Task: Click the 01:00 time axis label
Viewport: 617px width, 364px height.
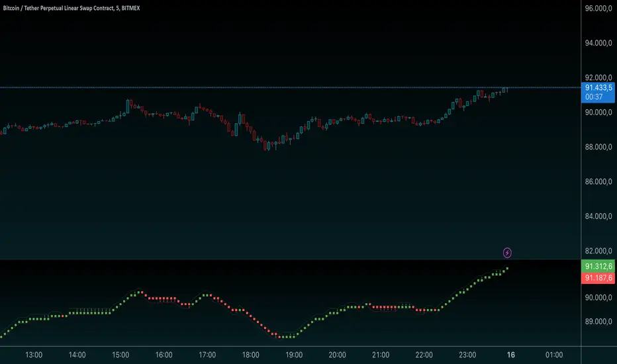Action: coord(554,355)
